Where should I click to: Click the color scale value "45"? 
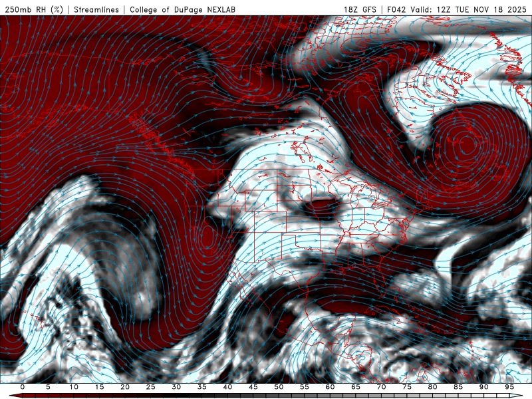(x=253, y=387)
